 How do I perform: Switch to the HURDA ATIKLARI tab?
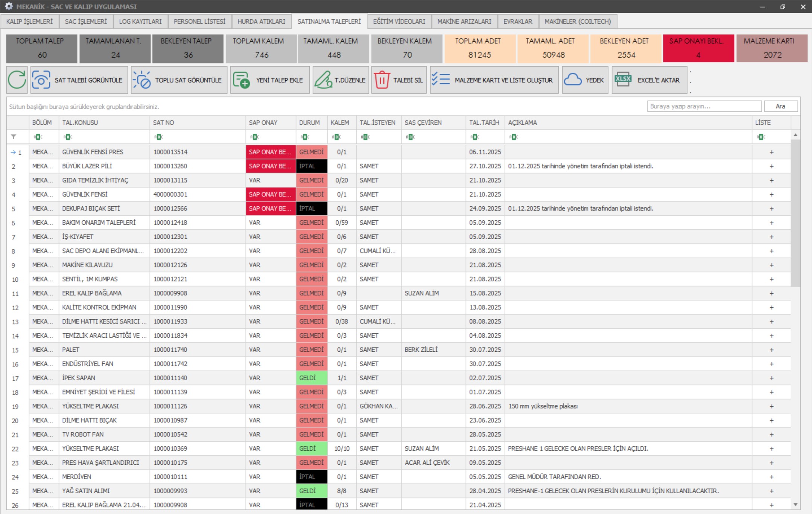coord(261,21)
